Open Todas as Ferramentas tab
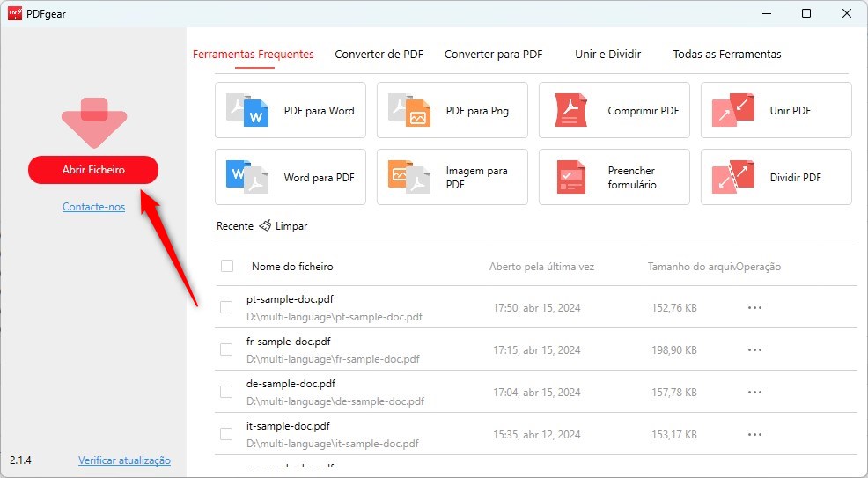This screenshot has width=868, height=478. pyautogui.click(x=727, y=55)
